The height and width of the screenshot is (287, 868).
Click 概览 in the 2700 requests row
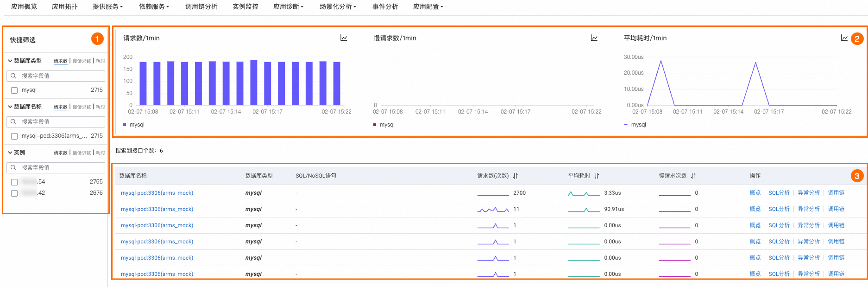pos(755,193)
